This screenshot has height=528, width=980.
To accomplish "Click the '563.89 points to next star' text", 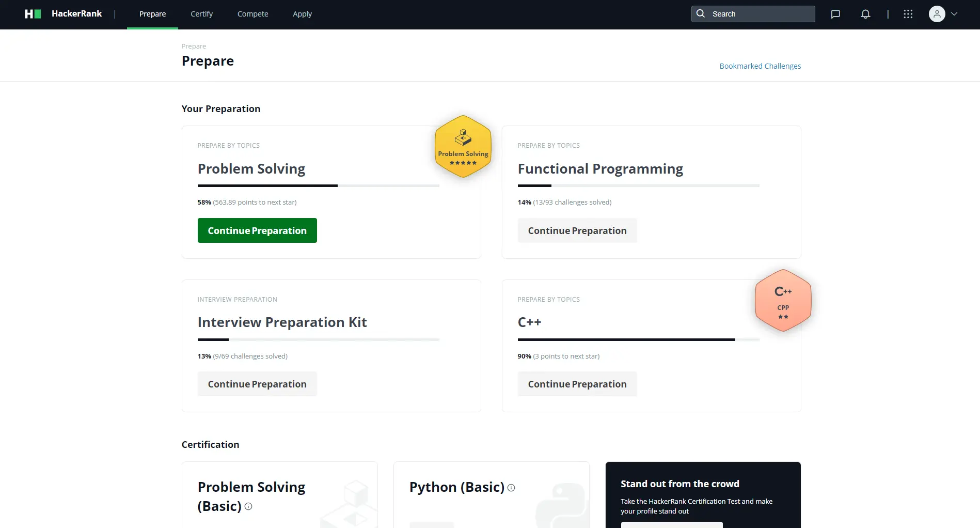I will (x=255, y=203).
